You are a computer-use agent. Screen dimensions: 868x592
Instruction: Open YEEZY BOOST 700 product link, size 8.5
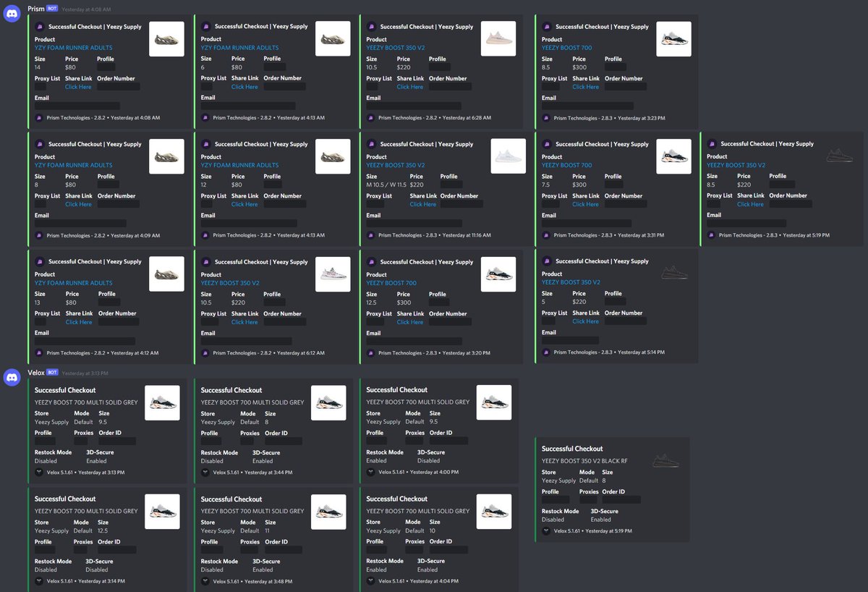pos(566,48)
